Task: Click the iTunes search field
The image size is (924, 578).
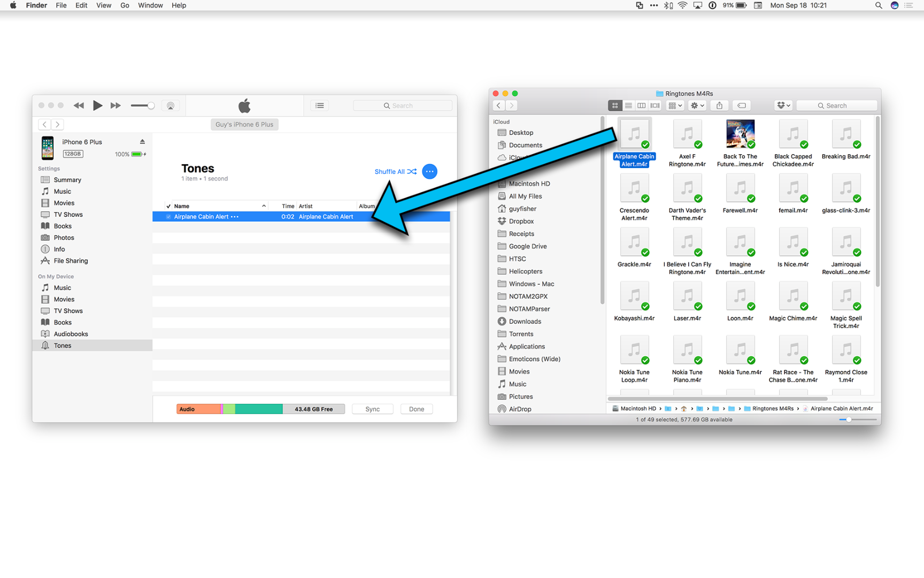Action: pos(402,105)
